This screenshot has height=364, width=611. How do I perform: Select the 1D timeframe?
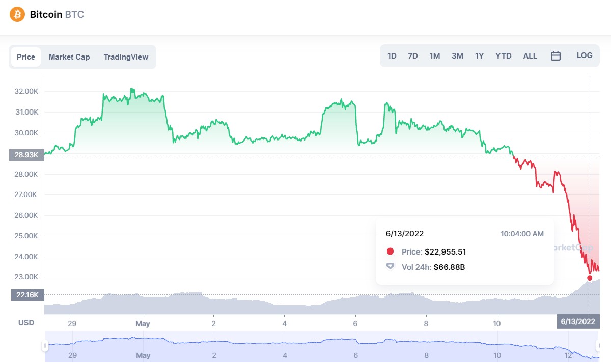[x=392, y=56]
